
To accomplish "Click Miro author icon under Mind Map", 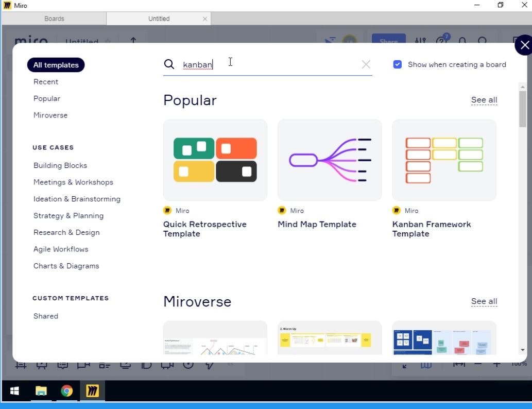I will (282, 211).
